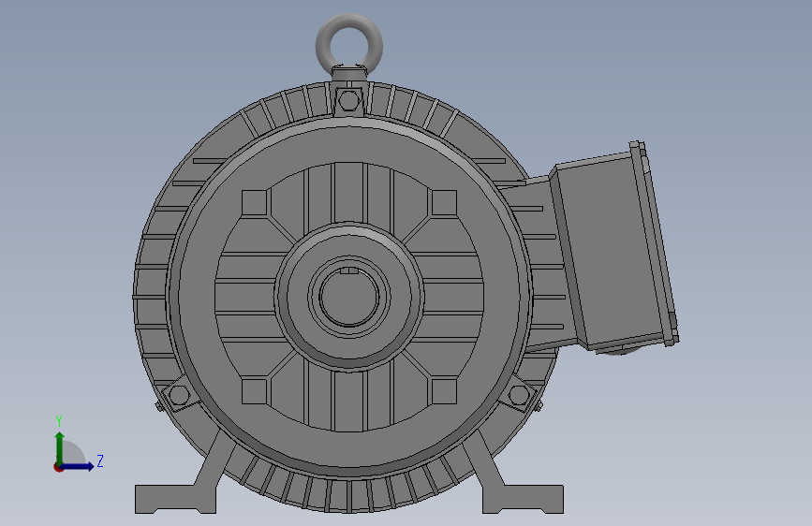Select the motor shaft end face
The height and width of the screenshot is (526, 812).
349,298
